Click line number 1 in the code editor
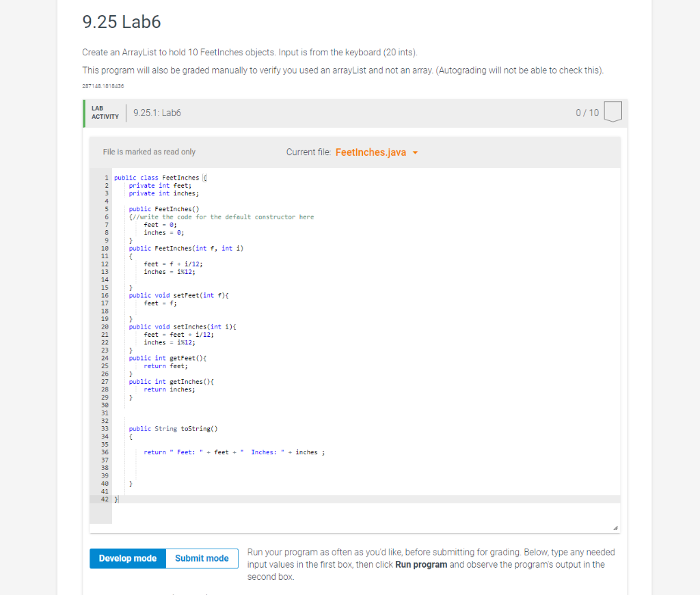The height and width of the screenshot is (595, 700). pyautogui.click(x=105, y=177)
